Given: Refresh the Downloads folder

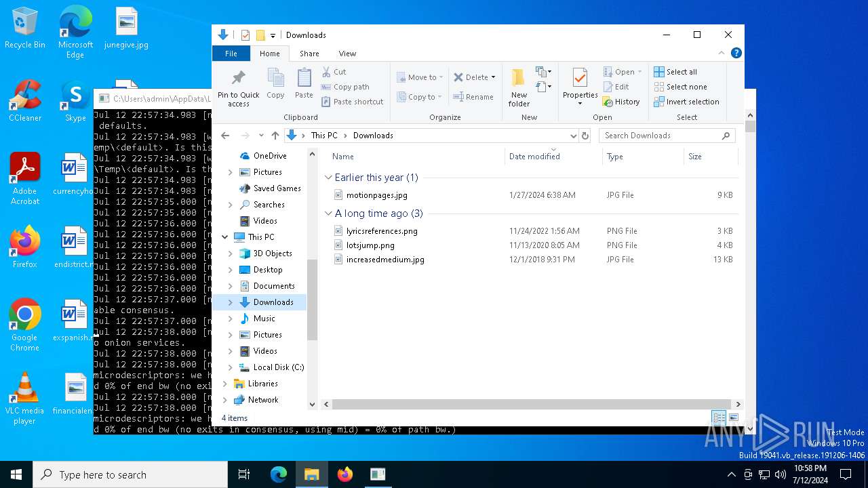Looking at the screenshot, I should [586, 136].
